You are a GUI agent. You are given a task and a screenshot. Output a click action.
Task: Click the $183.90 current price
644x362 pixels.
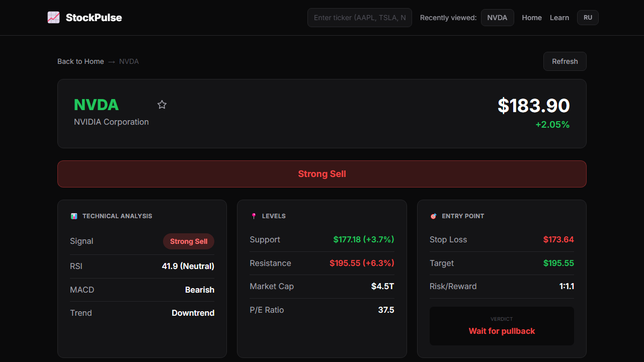[534, 106]
